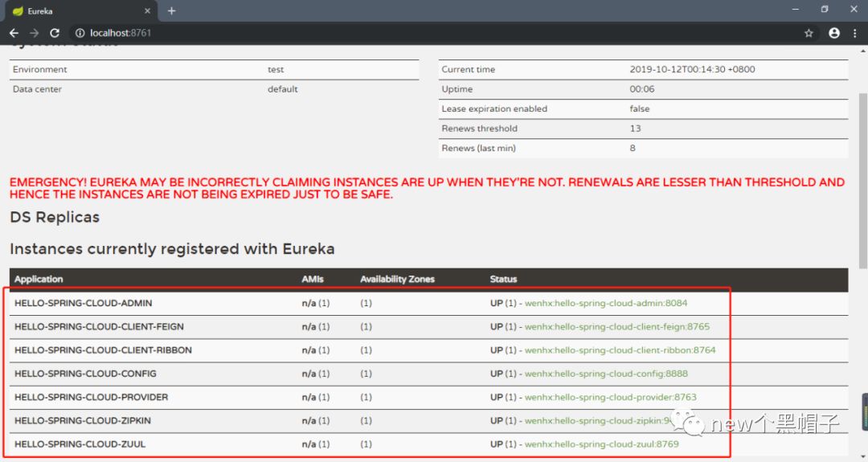
Task: Click Lease expiration enabled value false
Action: point(640,109)
